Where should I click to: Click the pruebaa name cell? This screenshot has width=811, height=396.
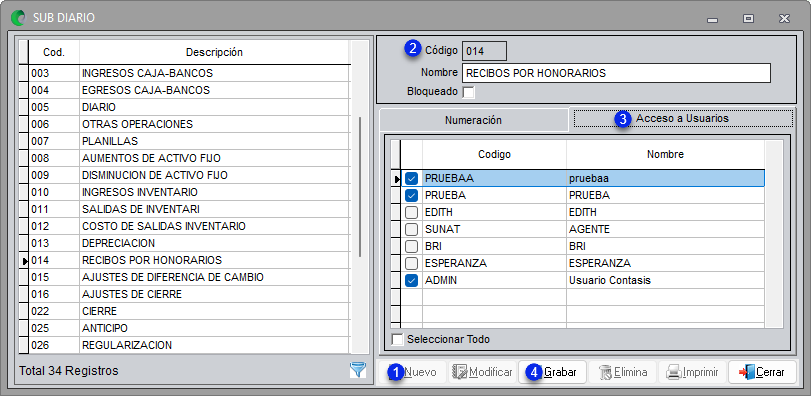(x=666, y=178)
